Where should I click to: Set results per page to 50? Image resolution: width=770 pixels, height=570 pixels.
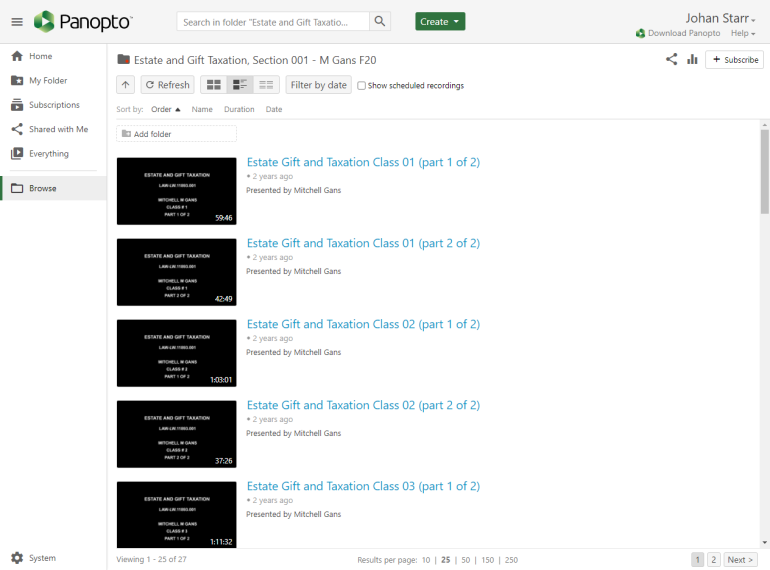point(465,560)
